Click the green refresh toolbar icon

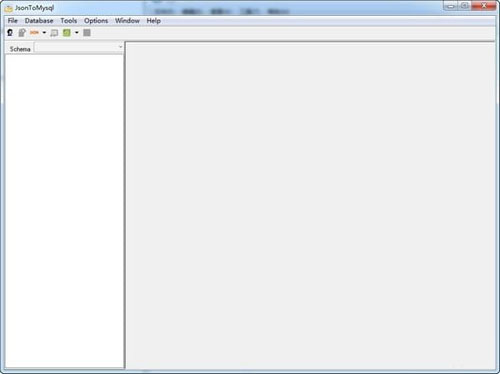[x=67, y=33]
